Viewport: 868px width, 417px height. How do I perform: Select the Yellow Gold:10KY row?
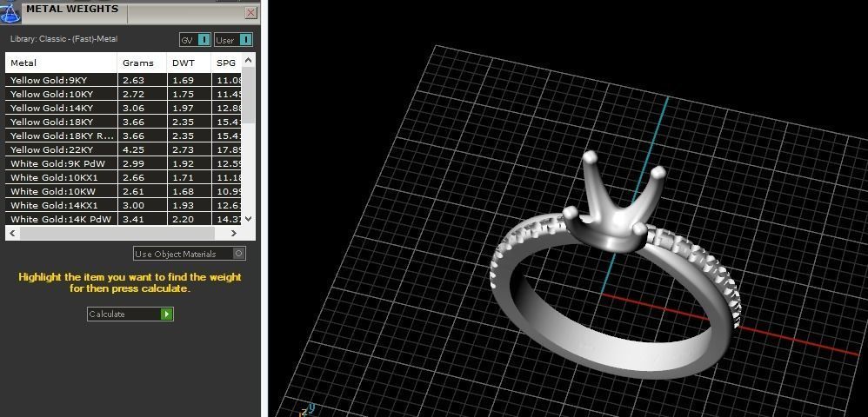[x=123, y=94]
